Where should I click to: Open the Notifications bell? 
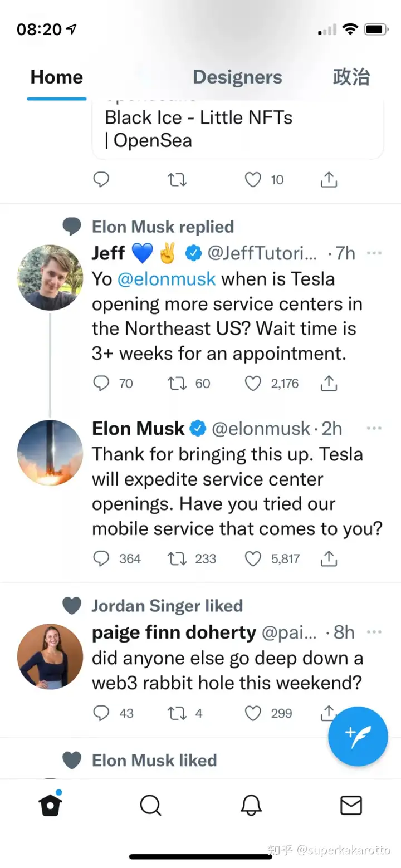[x=251, y=805]
